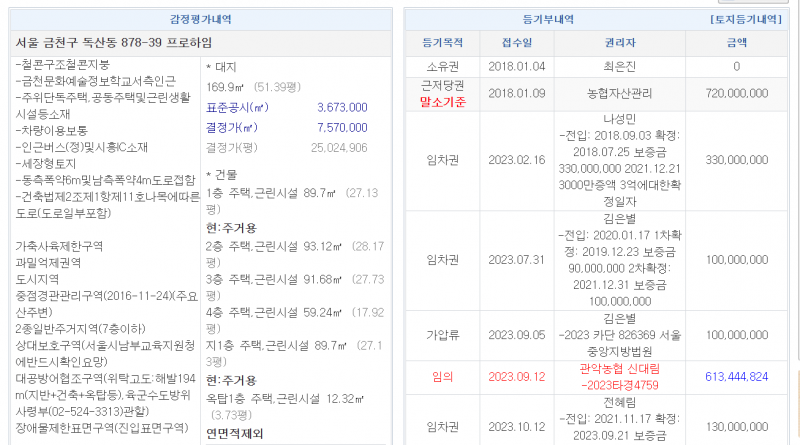Click the red 말소기준 label

click(443, 100)
